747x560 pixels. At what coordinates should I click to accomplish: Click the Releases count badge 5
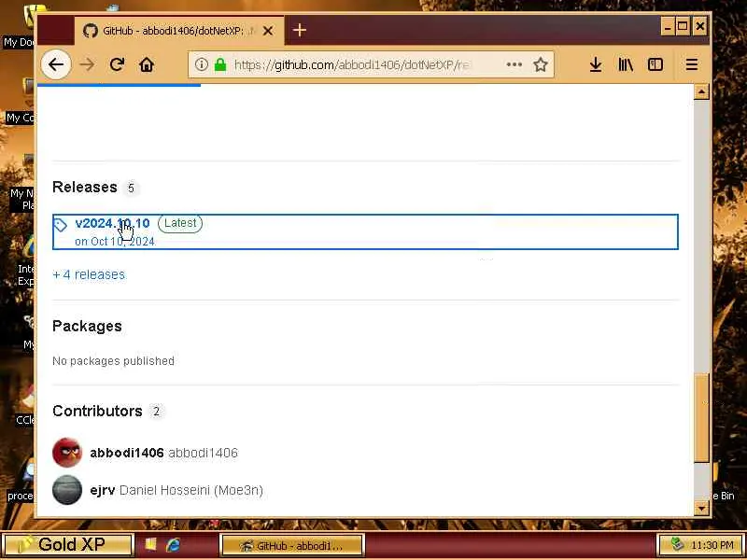tap(131, 188)
